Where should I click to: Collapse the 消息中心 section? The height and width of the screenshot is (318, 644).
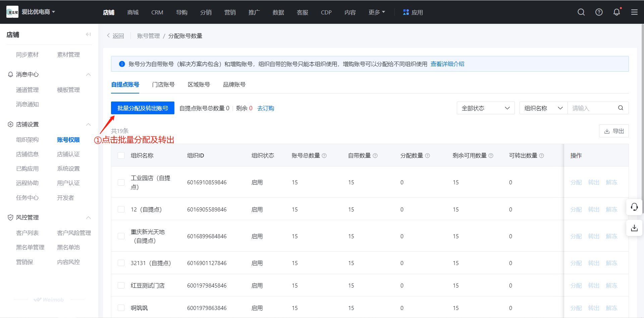88,74
